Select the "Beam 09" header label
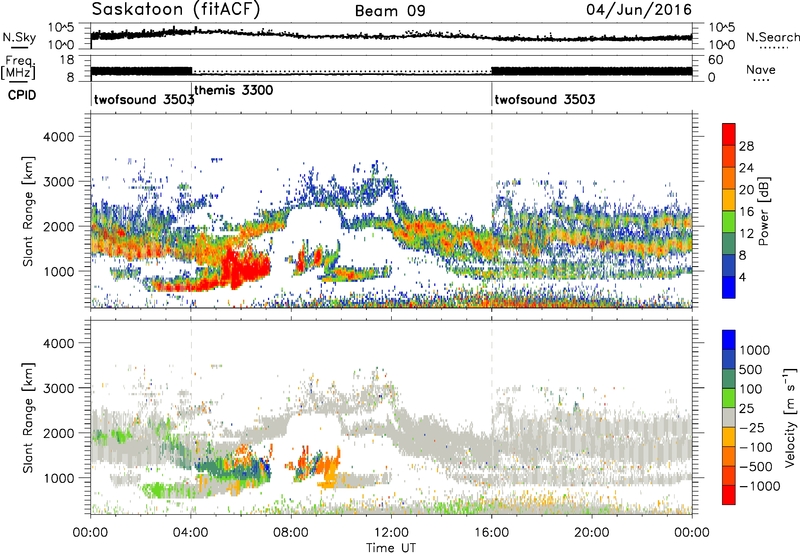 click(390, 11)
